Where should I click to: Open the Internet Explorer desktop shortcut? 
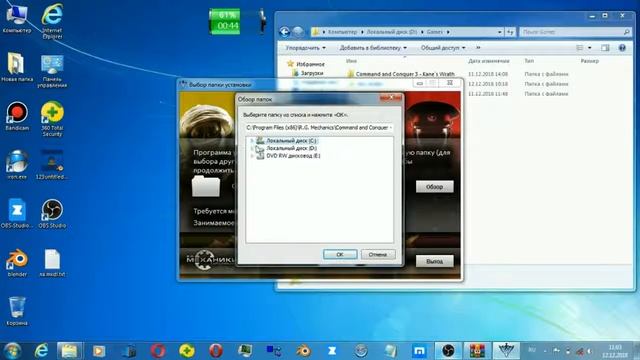(x=52, y=21)
